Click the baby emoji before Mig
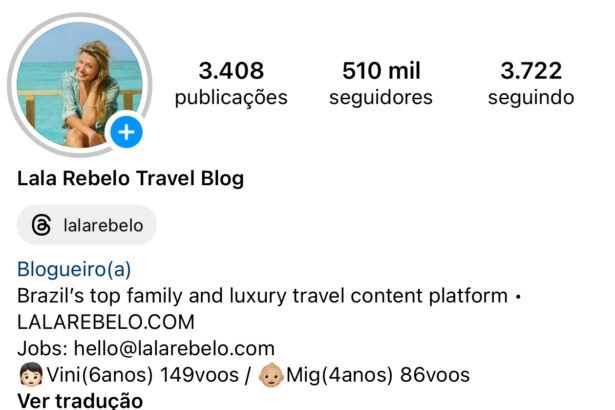The height and width of the screenshot is (410, 615). click(x=271, y=375)
